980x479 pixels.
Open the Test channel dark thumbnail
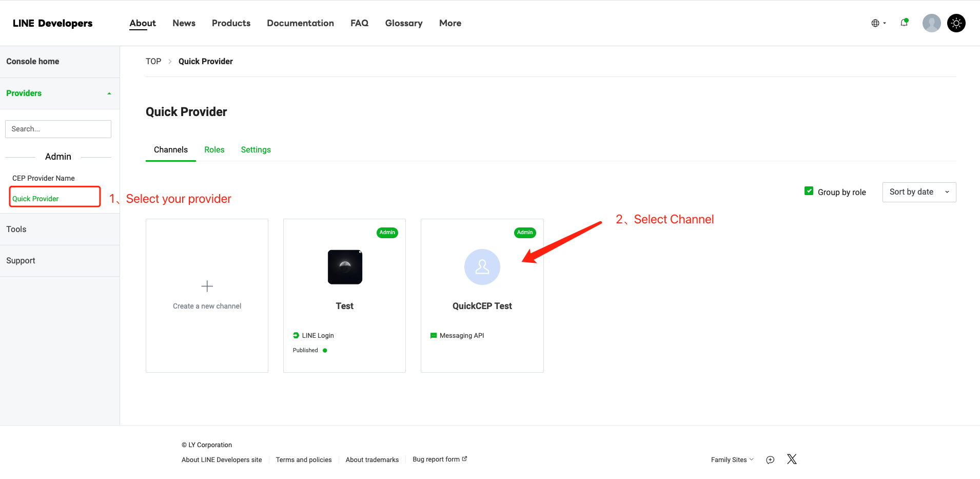(345, 267)
